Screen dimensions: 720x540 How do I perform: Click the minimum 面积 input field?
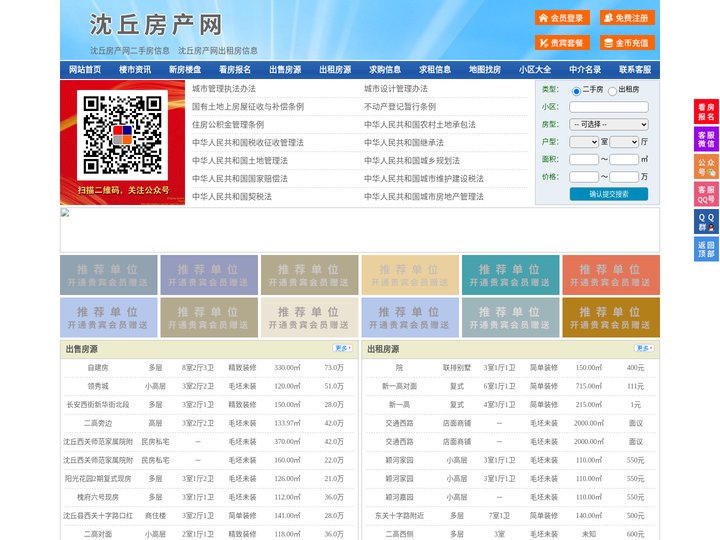tap(584, 159)
